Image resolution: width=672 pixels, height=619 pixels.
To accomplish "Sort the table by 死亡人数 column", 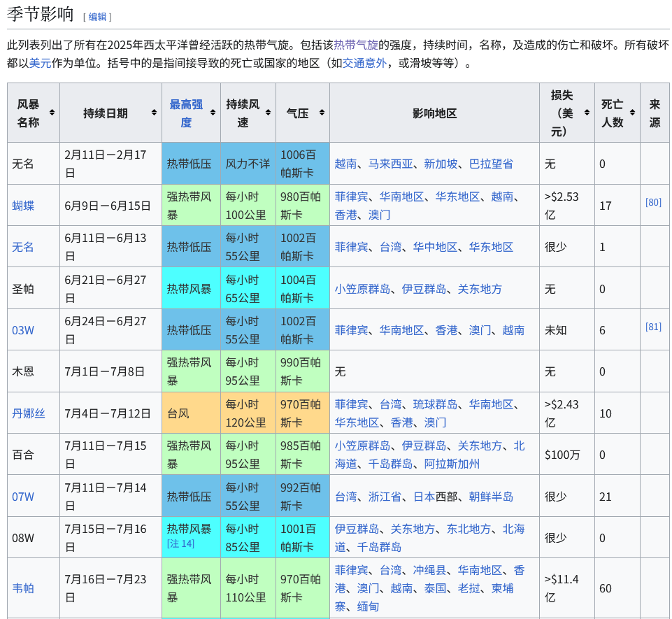I will coord(631,112).
